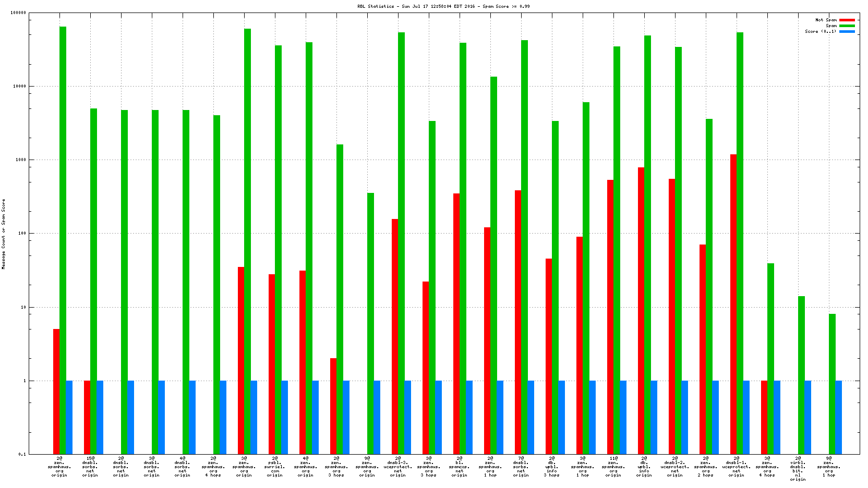Click the Message Count or Spam Score axis label
Image resolution: width=868 pixels, height=488 pixels.
pos(4,234)
